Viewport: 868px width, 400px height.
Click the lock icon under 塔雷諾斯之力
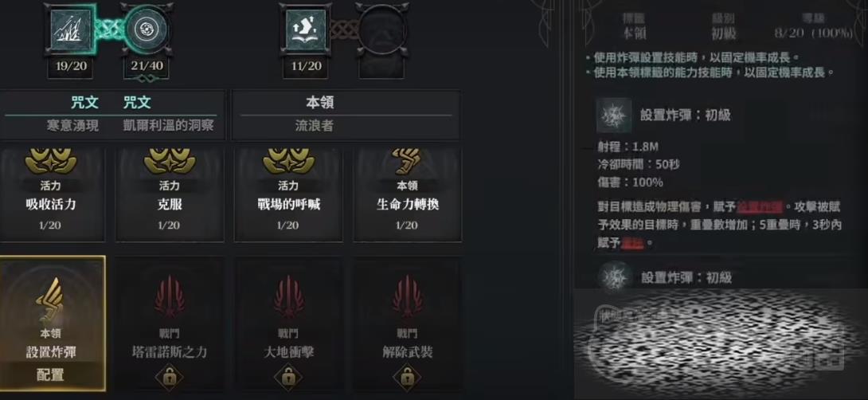170,377
